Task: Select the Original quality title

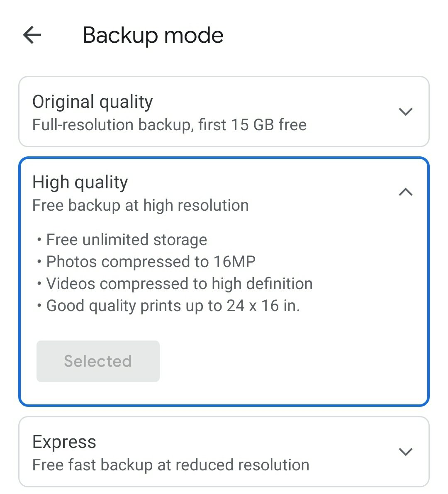Action: point(93,102)
